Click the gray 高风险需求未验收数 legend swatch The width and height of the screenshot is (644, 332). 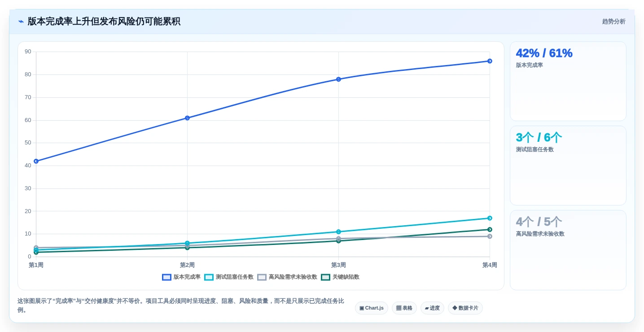pyautogui.click(x=262, y=277)
